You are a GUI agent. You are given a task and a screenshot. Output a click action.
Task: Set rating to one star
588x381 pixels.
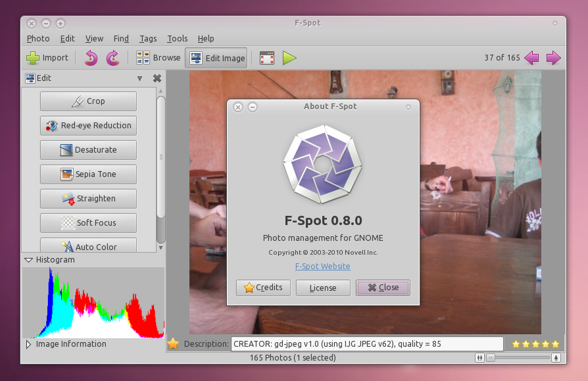tap(516, 344)
